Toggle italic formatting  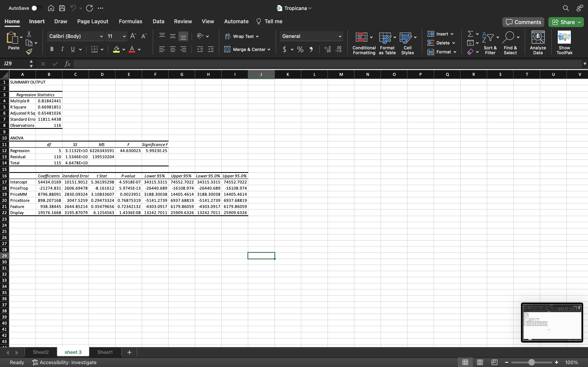click(x=62, y=49)
